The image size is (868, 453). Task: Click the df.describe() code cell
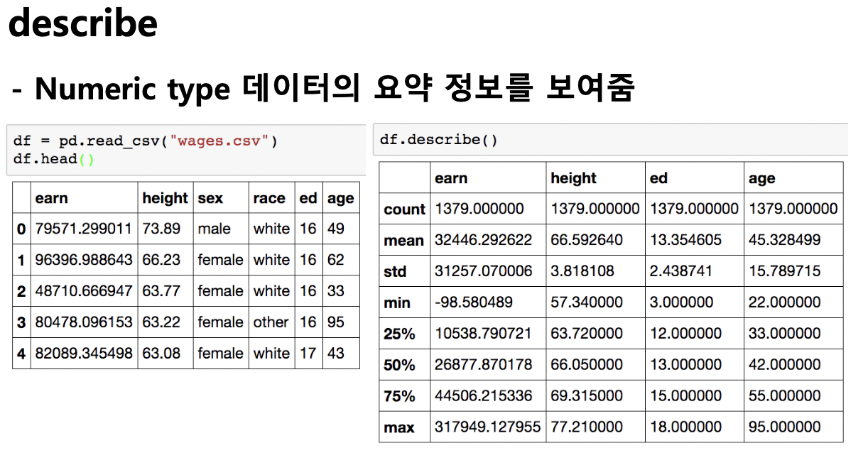click(610, 140)
